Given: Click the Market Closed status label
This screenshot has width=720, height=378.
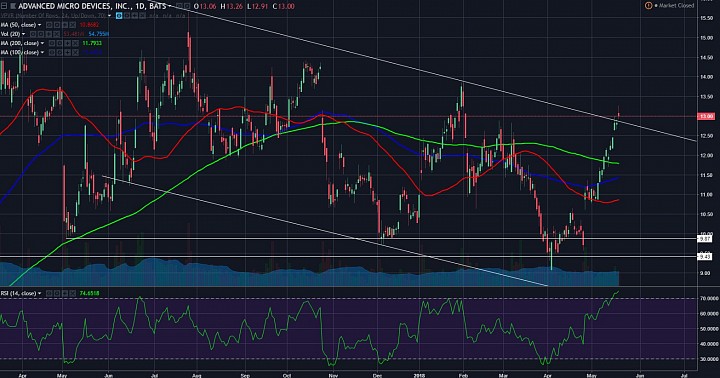Looking at the screenshot, I should 677,6.
